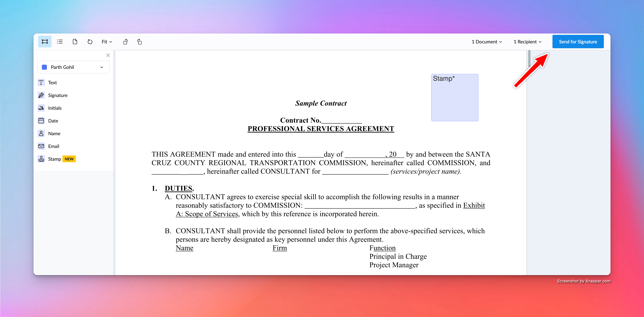
Task: Open the Parth Gohil recipient selector
Action: [x=73, y=67]
